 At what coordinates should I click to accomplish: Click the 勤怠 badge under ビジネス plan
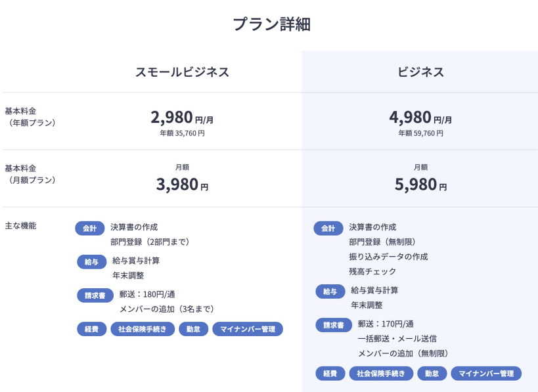(x=432, y=374)
